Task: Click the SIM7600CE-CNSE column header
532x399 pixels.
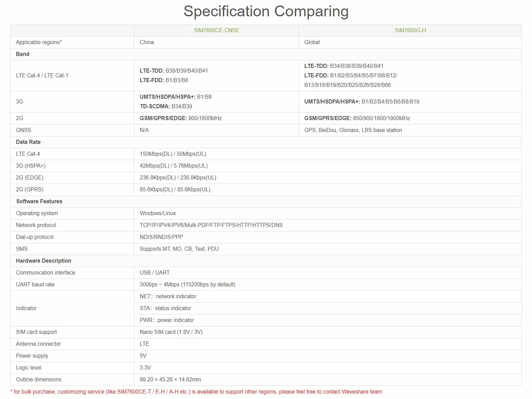Action: (x=216, y=30)
